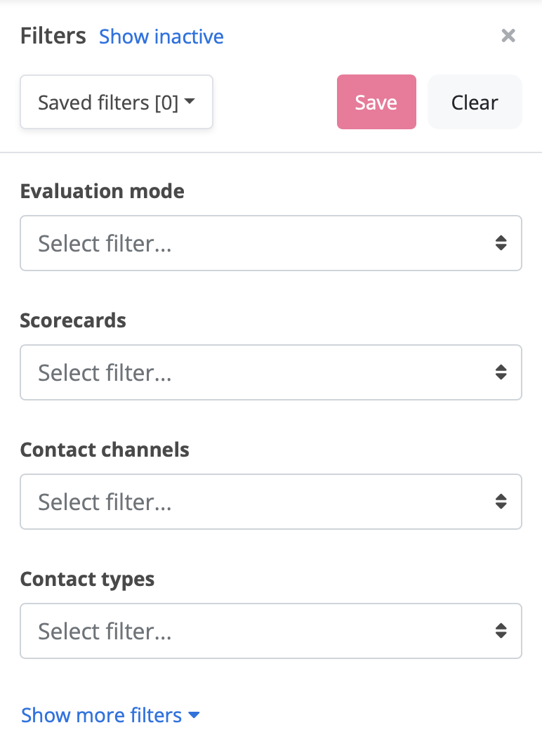Viewport: 542px width, 756px height.
Task: Save the current filter set
Action: click(x=376, y=103)
